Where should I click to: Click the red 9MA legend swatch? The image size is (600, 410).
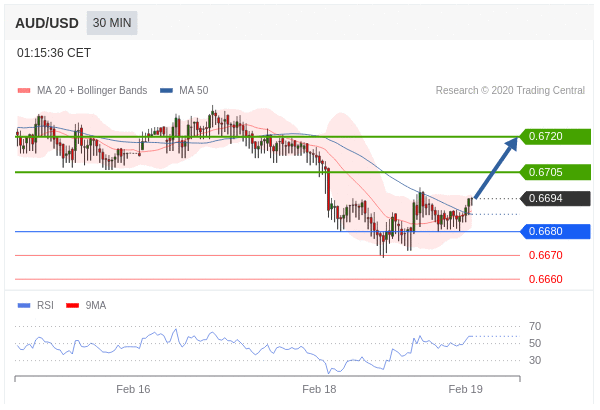(x=72, y=305)
